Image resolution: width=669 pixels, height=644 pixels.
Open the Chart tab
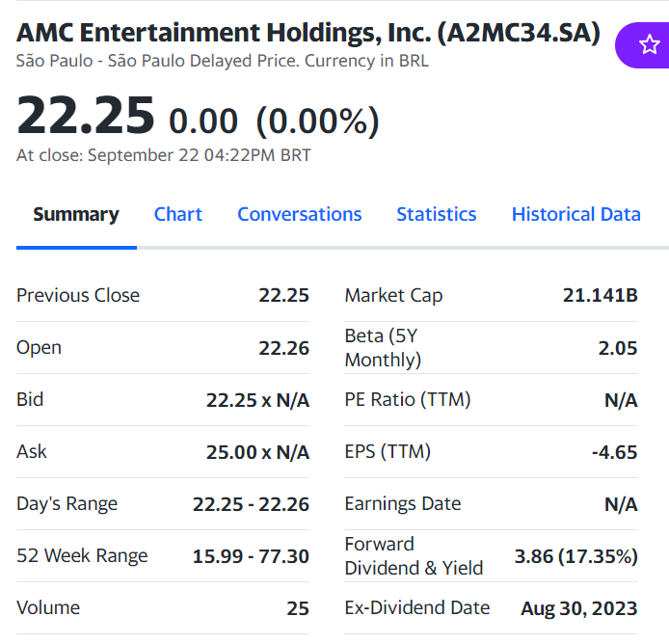click(x=178, y=214)
